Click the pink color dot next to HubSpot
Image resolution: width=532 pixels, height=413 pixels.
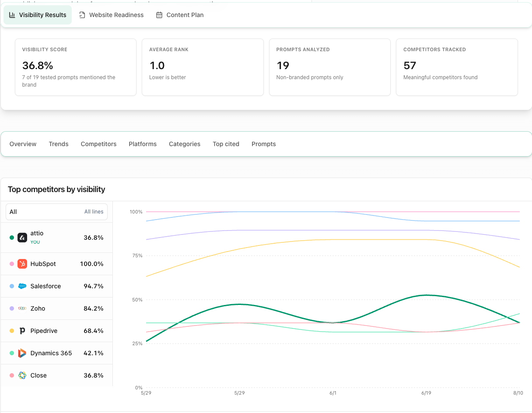(x=12, y=264)
